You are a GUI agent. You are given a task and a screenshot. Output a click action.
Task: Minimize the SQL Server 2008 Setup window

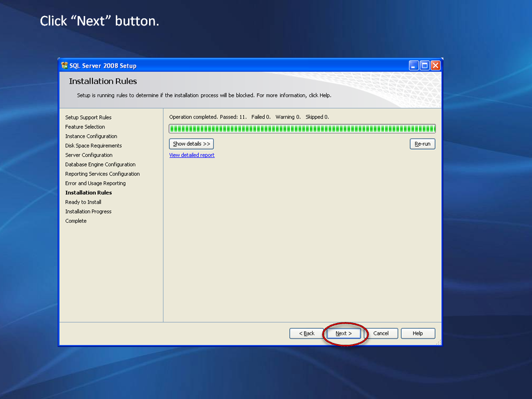[413, 65]
